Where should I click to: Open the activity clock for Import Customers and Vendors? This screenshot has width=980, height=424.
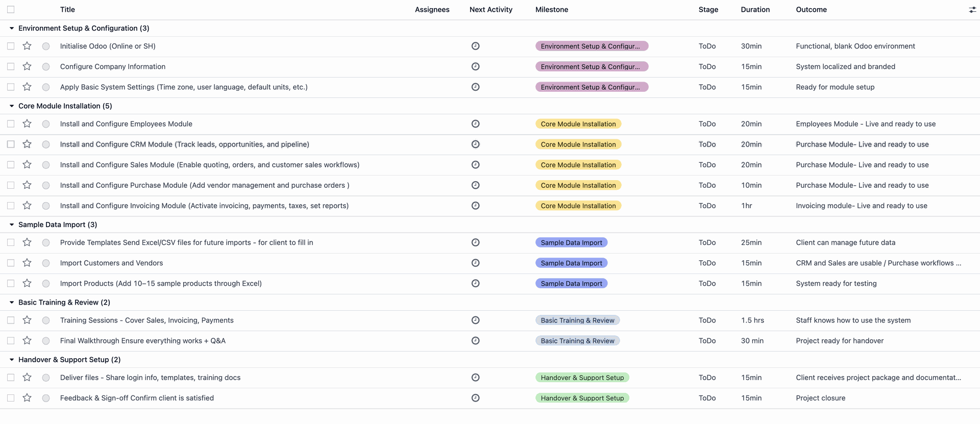(475, 263)
